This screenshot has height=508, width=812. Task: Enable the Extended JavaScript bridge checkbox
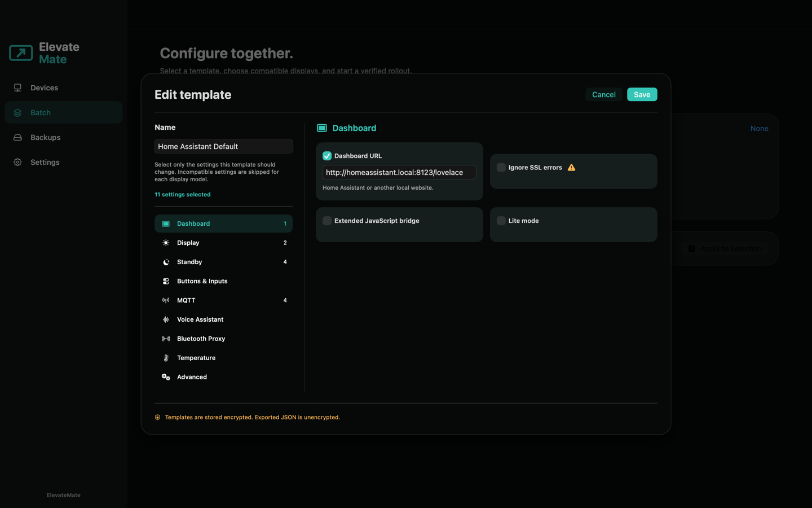click(x=327, y=221)
